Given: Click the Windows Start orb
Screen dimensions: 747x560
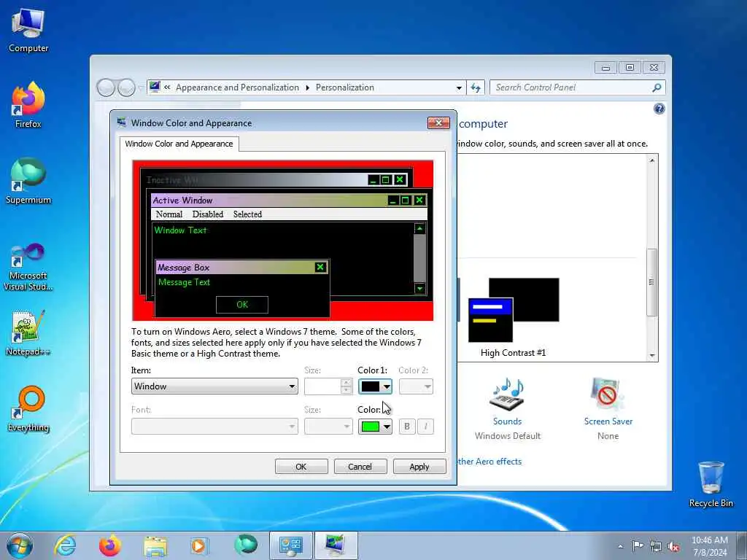Looking at the screenshot, I should pyautogui.click(x=20, y=545).
